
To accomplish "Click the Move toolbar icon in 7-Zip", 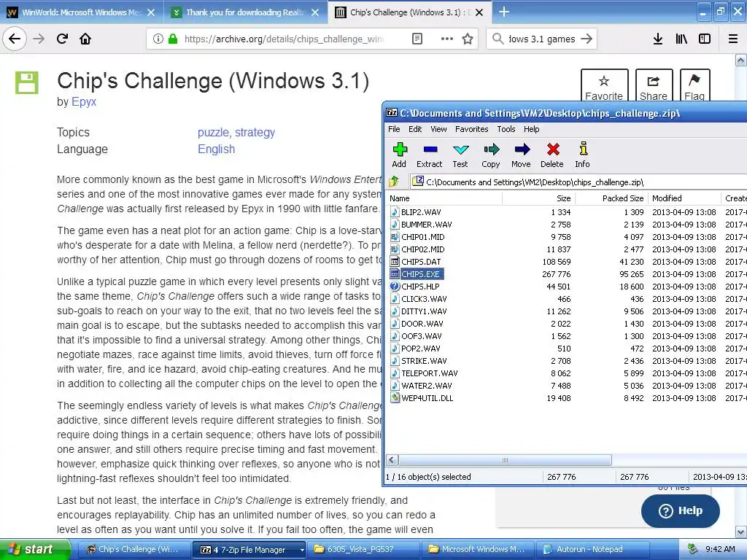I will 521,155.
